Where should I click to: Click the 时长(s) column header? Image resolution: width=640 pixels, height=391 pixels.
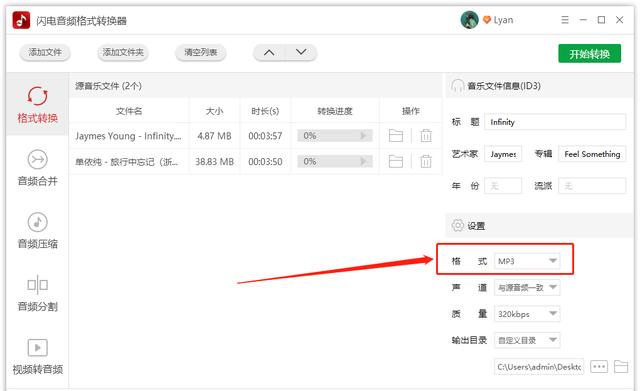[265, 111]
